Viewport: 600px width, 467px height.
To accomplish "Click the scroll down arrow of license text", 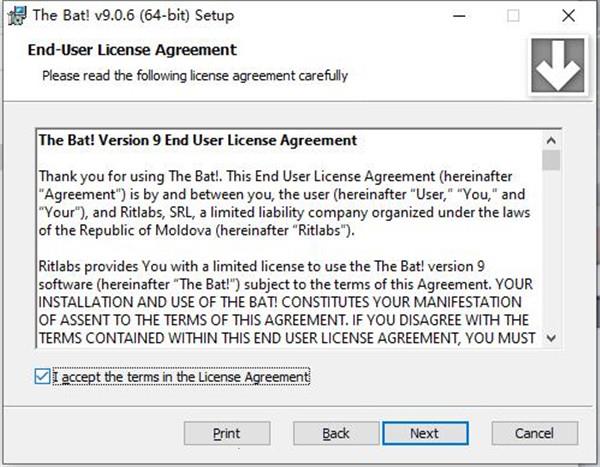I will pos(551,338).
